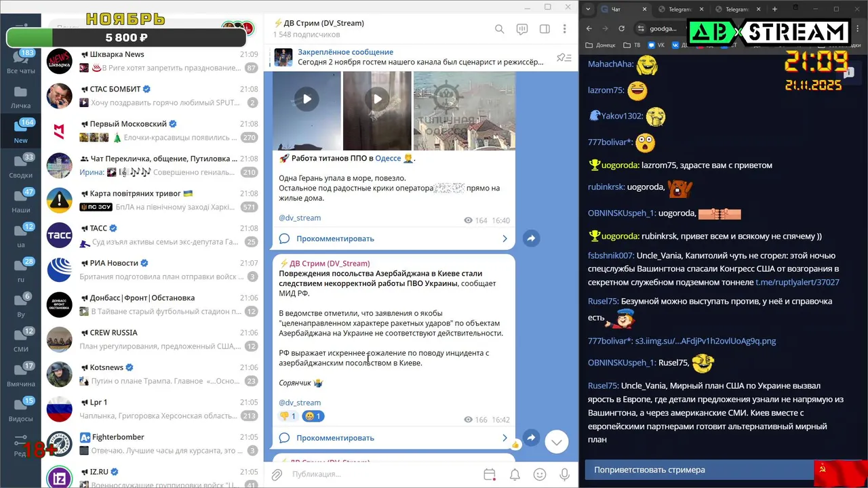Open the Lpr 1 channel
Image resolution: width=868 pixels, height=488 pixels.
[x=153, y=409]
